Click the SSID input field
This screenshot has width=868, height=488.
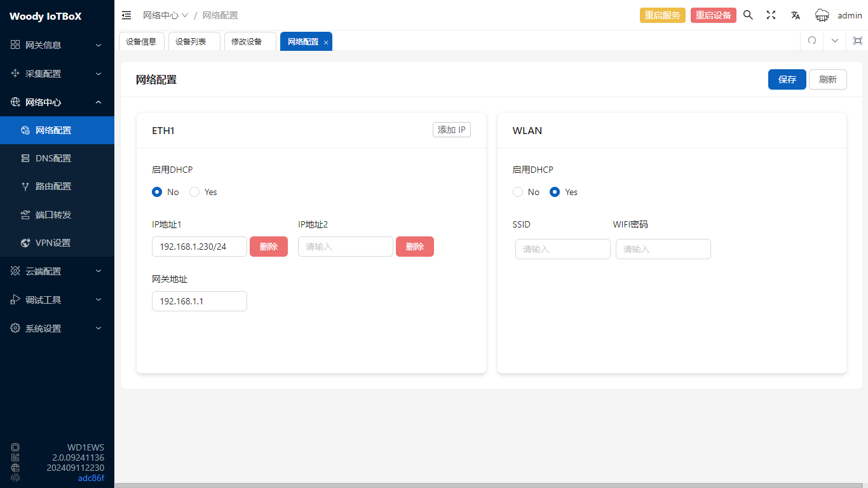click(x=562, y=249)
